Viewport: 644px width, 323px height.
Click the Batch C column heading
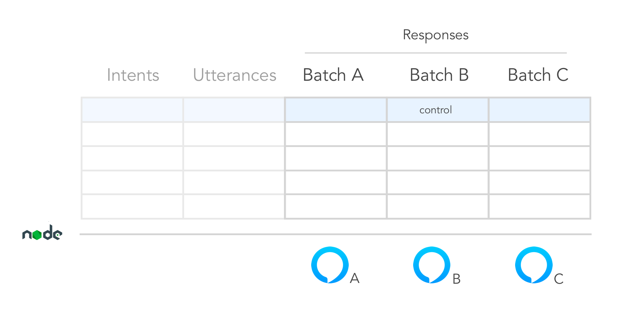[538, 75]
